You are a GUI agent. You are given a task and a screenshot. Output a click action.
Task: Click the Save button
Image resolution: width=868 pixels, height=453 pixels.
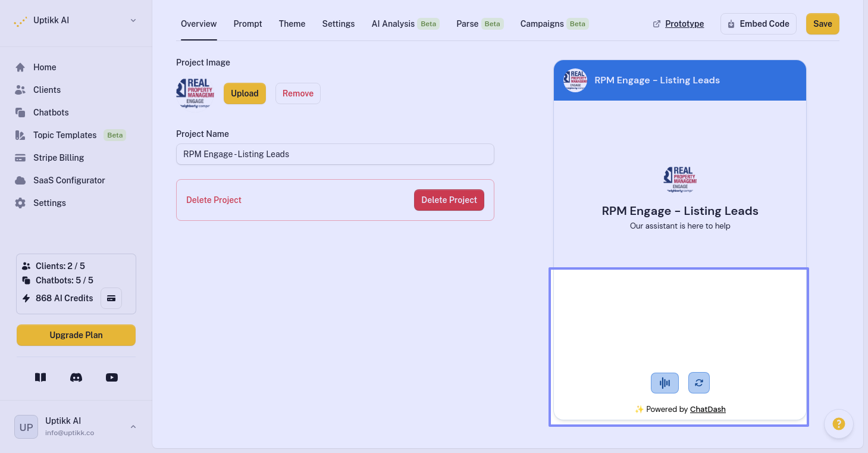pos(822,24)
